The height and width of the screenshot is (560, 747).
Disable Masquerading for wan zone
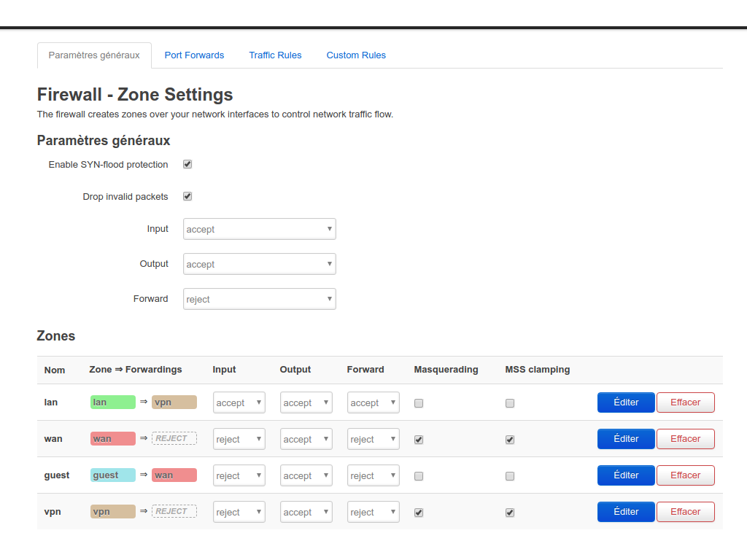[419, 440]
